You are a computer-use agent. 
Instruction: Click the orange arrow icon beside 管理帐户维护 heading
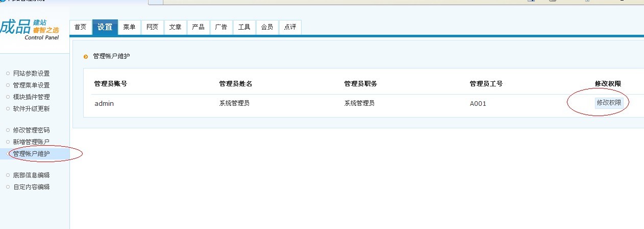86,56
